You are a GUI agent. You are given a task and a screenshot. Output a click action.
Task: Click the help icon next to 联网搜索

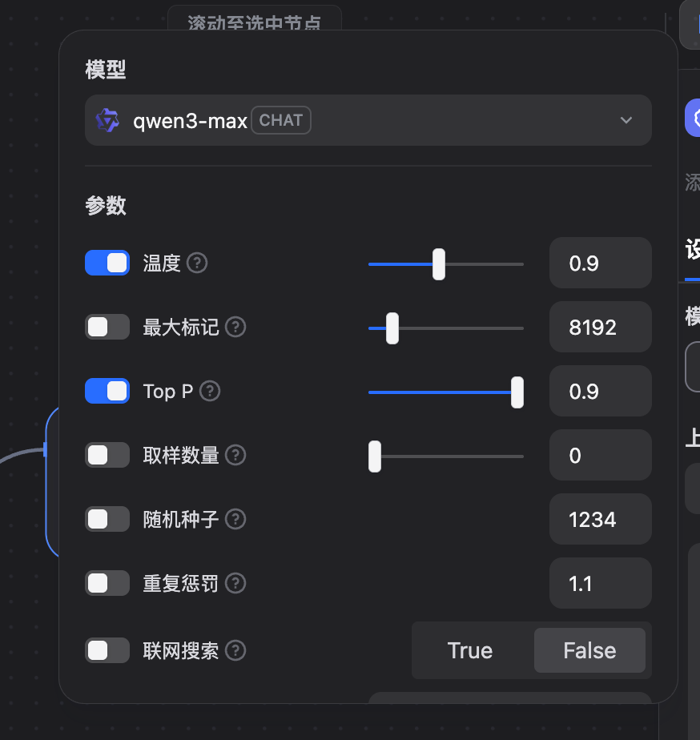point(235,650)
